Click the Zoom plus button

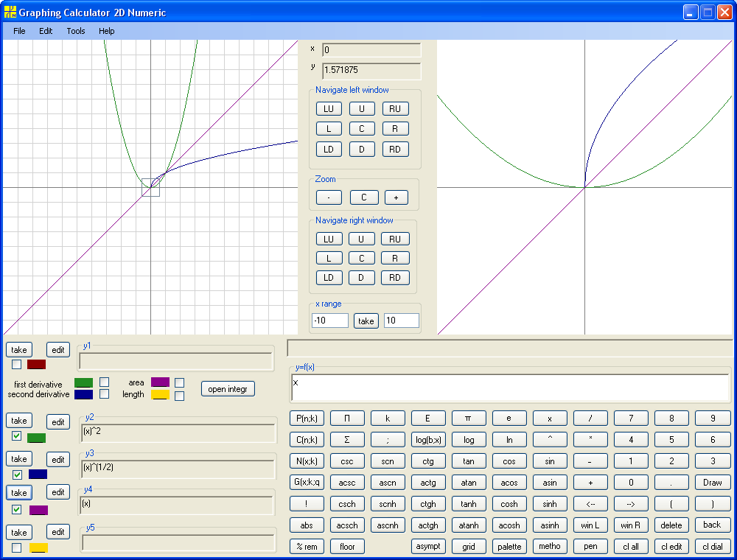[x=397, y=197]
